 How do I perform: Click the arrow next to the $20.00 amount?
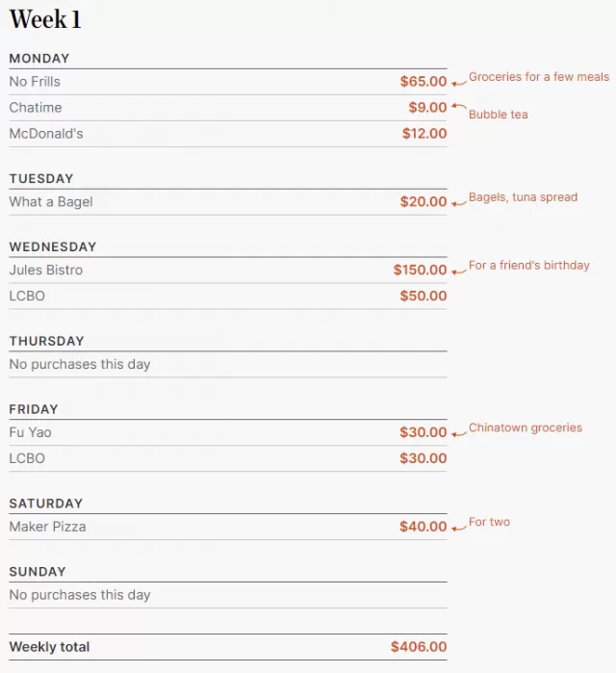[459, 203]
